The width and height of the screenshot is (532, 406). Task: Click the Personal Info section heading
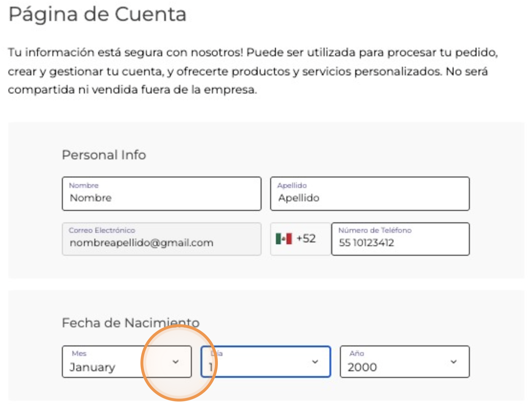pos(104,155)
